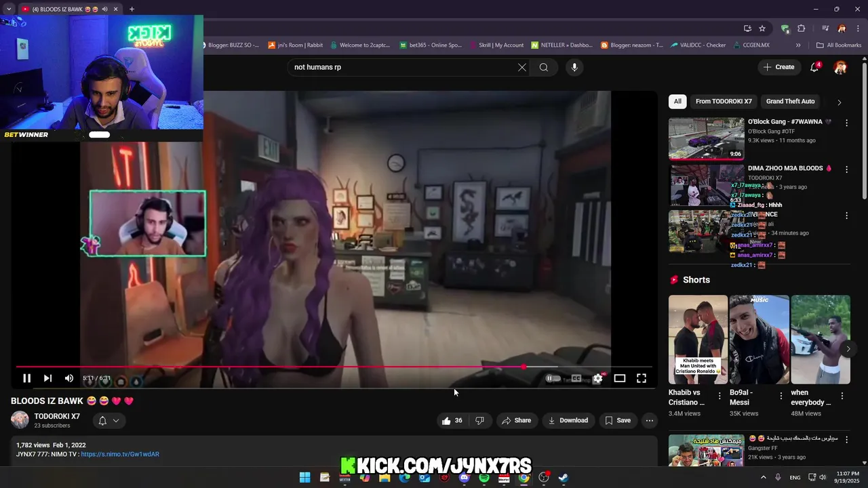Toggle subtitles closed captions button
Viewport: 868px width, 488px height.
pyautogui.click(x=576, y=378)
